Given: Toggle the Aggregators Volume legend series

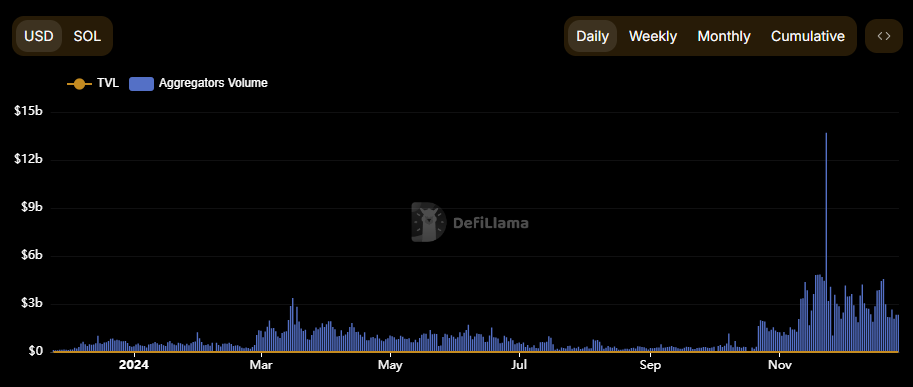Looking at the screenshot, I should click(198, 83).
